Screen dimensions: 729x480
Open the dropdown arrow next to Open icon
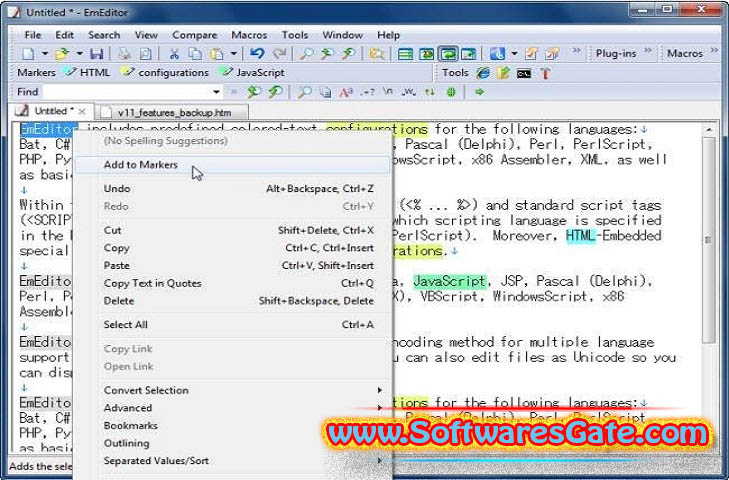80,54
